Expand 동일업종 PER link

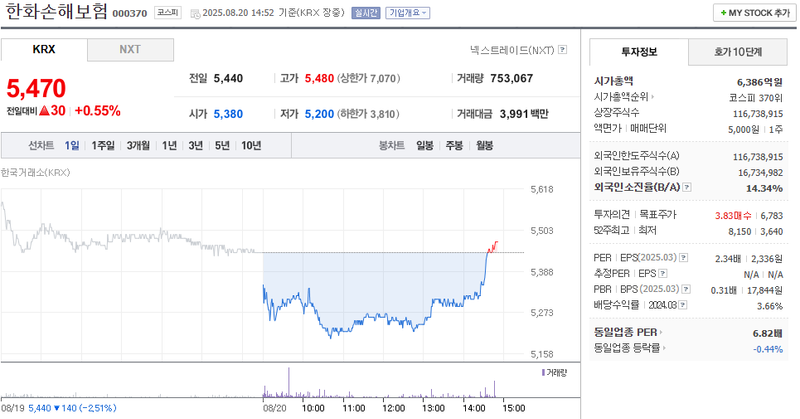point(628,332)
